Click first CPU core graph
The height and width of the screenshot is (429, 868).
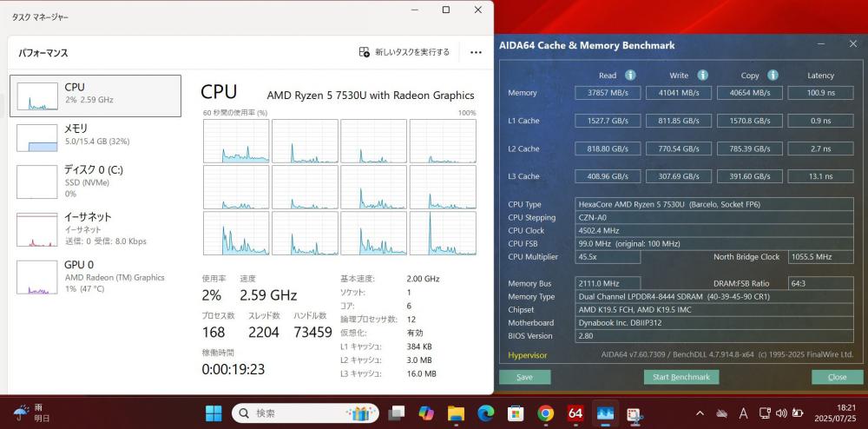[x=236, y=142]
